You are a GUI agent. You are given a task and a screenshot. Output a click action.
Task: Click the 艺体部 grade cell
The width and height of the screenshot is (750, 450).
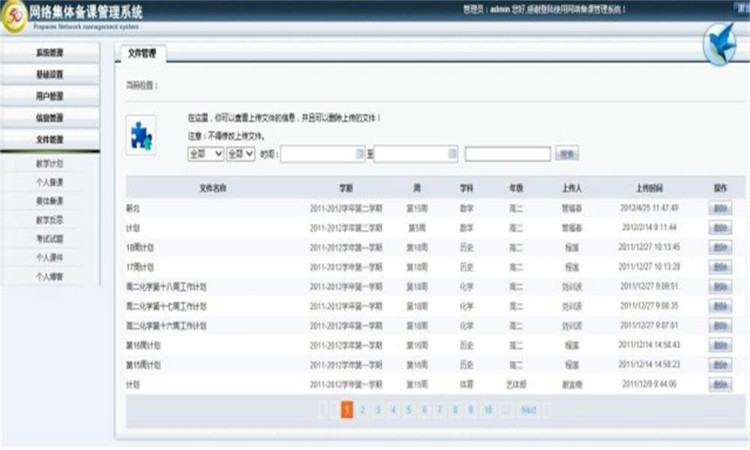coord(516,384)
